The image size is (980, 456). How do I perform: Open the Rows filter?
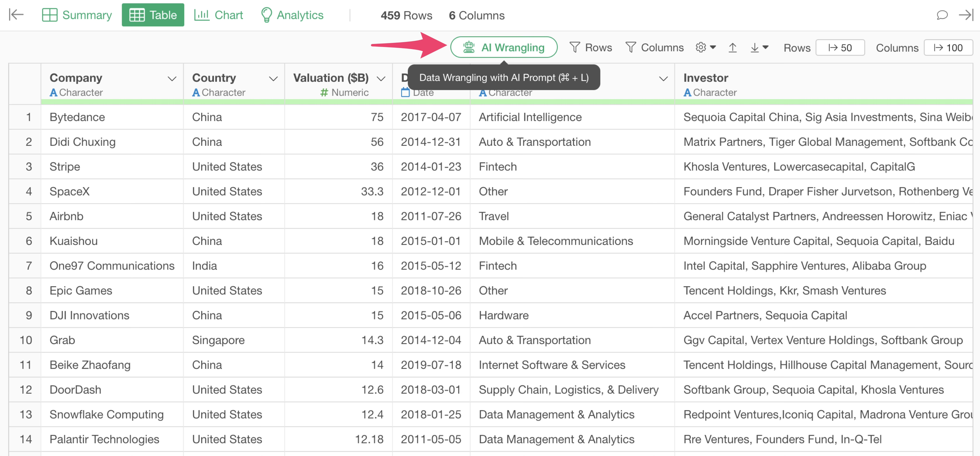click(x=591, y=47)
